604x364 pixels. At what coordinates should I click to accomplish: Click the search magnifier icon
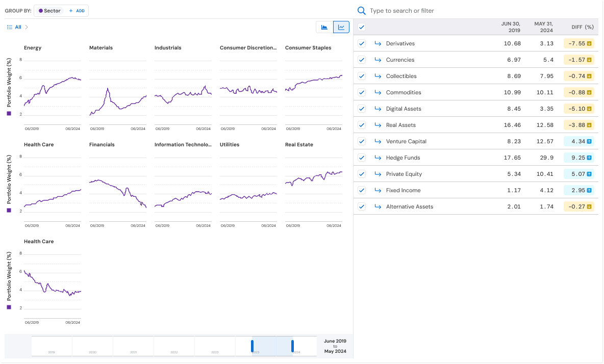[x=361, y=11]
